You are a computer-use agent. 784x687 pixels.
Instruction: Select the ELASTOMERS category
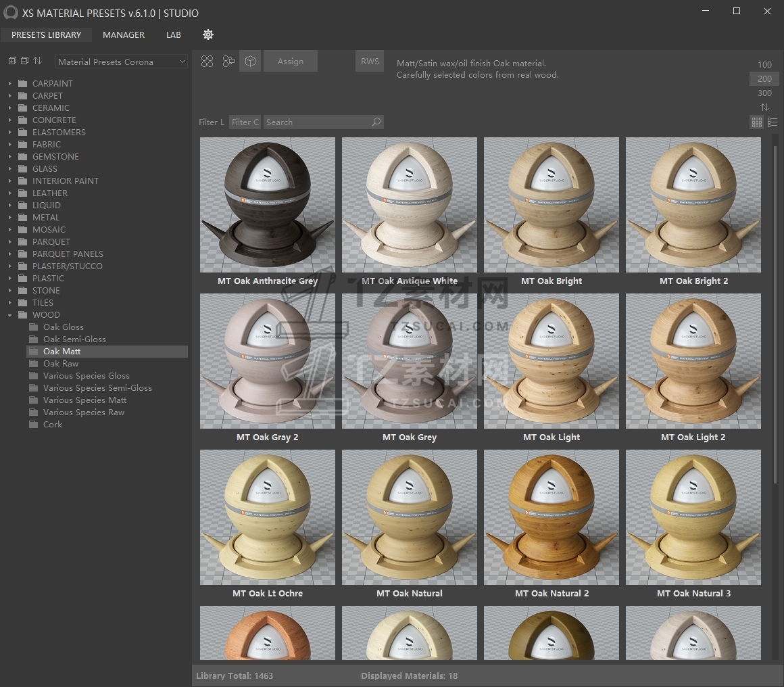pos(59,132)
